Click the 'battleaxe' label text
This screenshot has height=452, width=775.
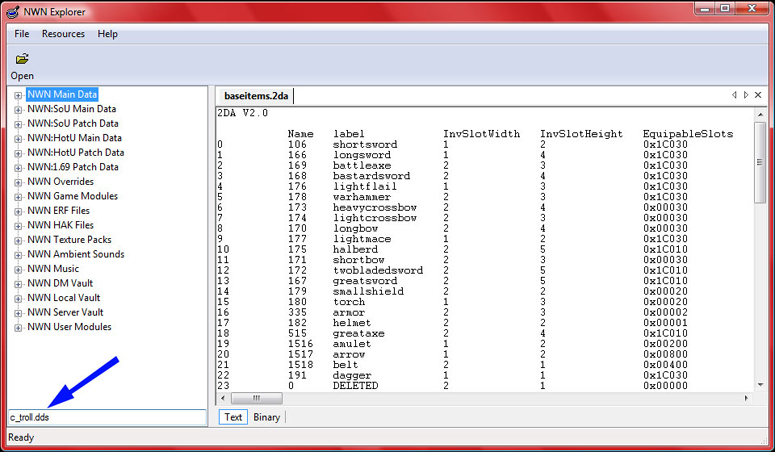(361, 165)
